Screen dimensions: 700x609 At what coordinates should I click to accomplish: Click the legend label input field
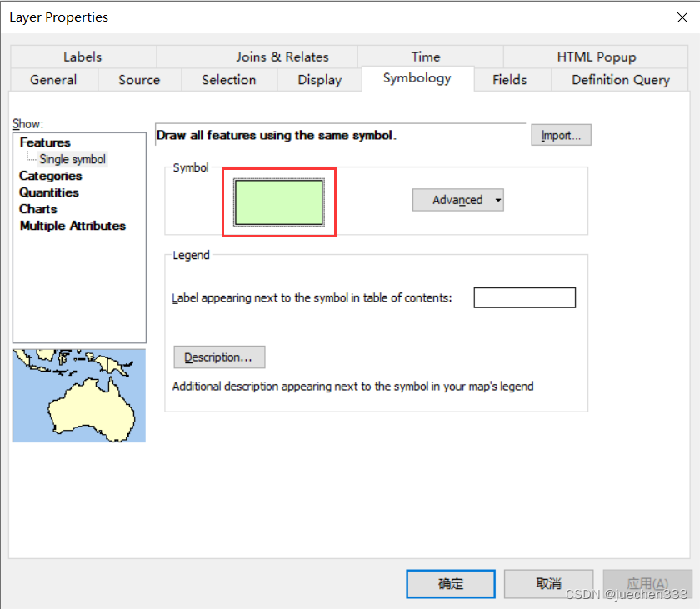pyautogui.click(x=524, y=297)
